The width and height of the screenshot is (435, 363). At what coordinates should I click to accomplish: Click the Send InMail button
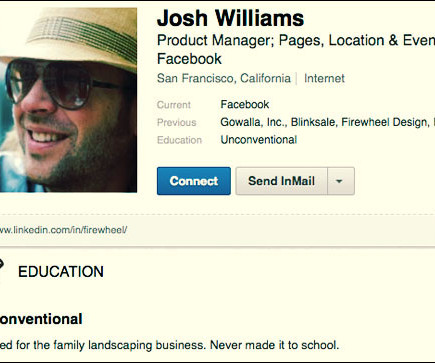[281, 181]
